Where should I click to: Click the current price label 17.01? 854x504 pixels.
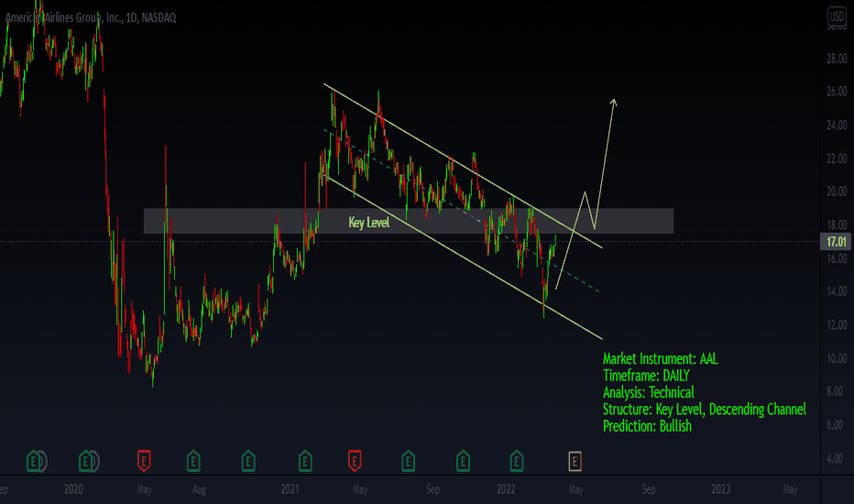coord(836,241)
